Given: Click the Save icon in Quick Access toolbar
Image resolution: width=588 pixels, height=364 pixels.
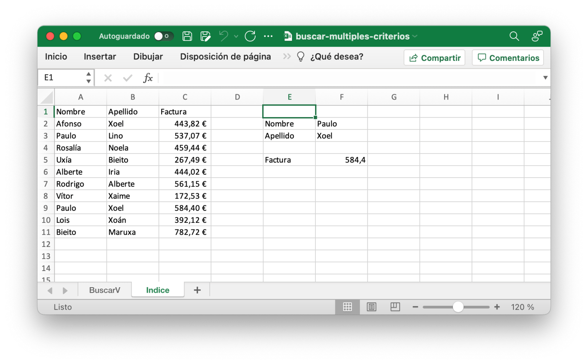Looking at the screenshot, I should click(187, 36).
